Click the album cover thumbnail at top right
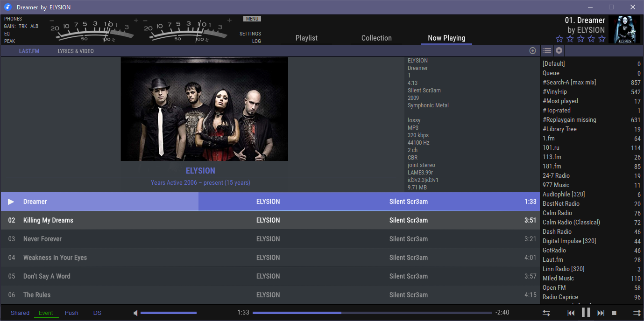Image resolution: width=644 pixels, height=321 pixels. [625, 30]
